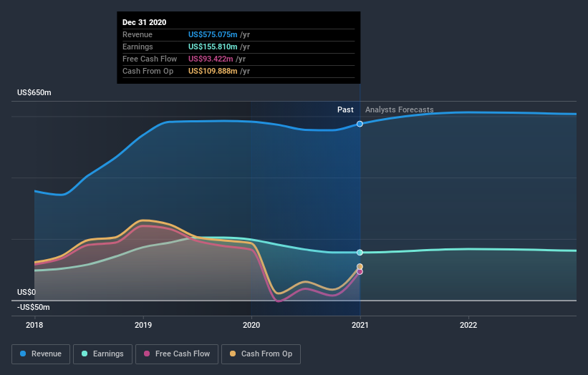Click the -US$50m y-axis label
Image resolution: width=588 pixels, height=375 pixels.
33,307
